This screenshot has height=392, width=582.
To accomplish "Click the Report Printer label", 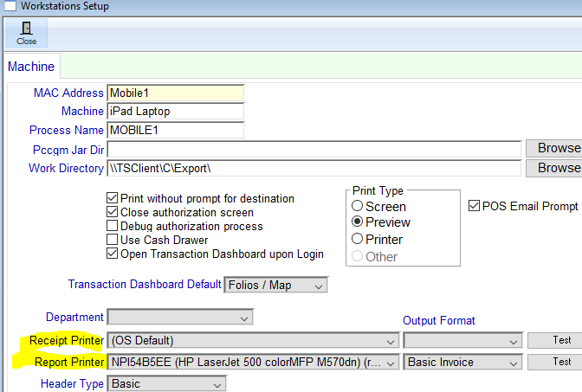I will [x=69, y=362].
